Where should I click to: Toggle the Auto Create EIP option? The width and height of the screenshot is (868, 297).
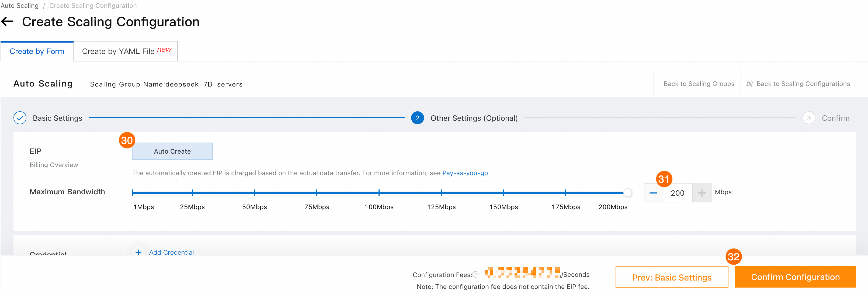point(172,151)
